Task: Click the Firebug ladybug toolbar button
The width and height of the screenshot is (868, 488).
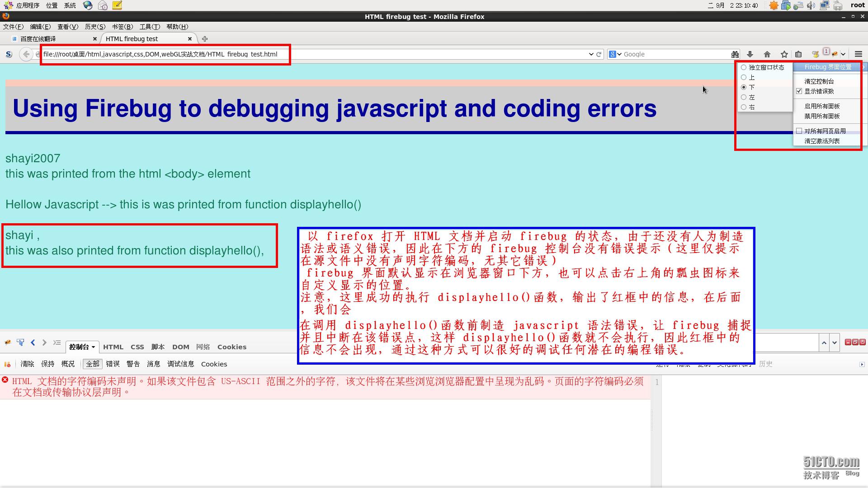Action: (x=835, y=54)
